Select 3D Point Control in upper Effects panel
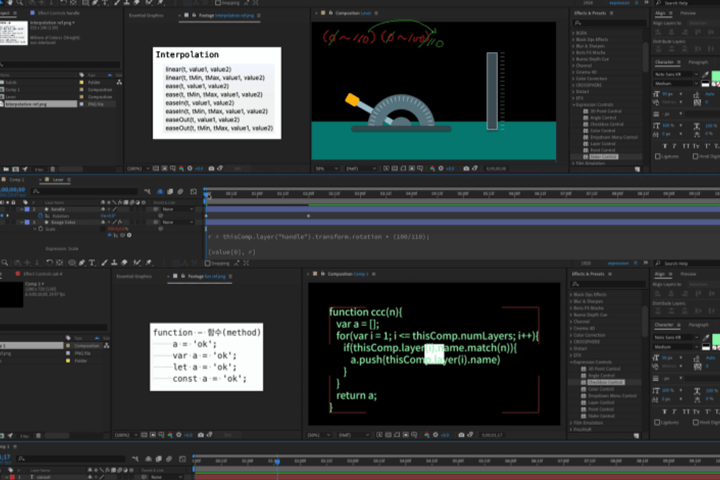 pyautogui.click(x=606, y=111)
